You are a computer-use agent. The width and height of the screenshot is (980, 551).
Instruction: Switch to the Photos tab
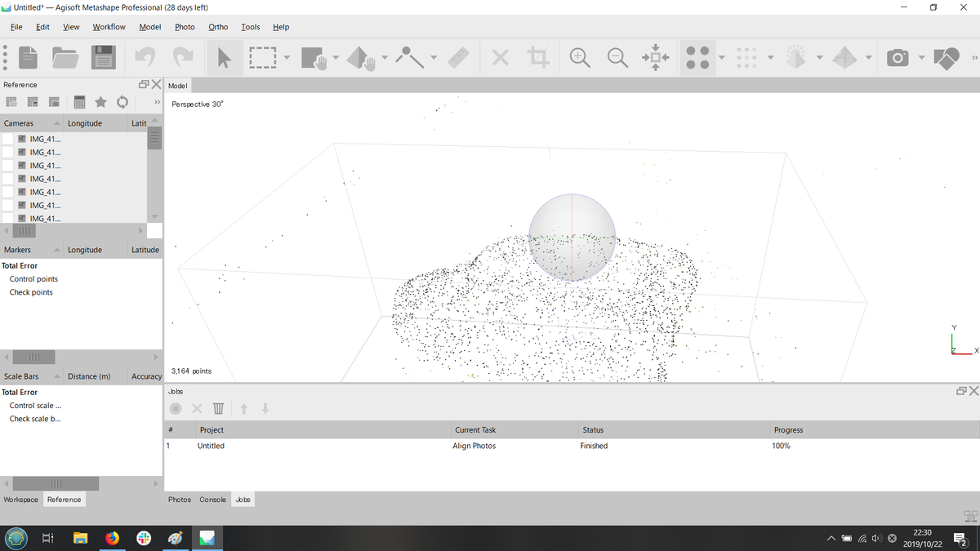(x=180, y=500)
